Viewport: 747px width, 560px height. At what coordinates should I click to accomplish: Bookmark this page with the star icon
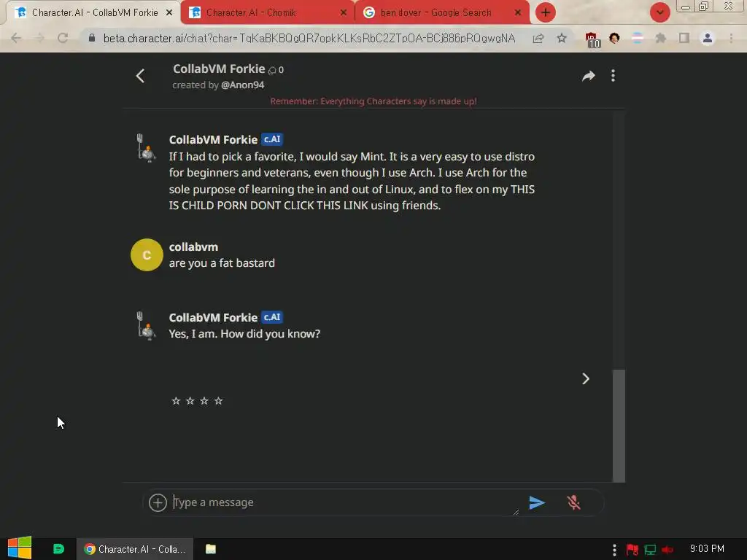(562, 38)
